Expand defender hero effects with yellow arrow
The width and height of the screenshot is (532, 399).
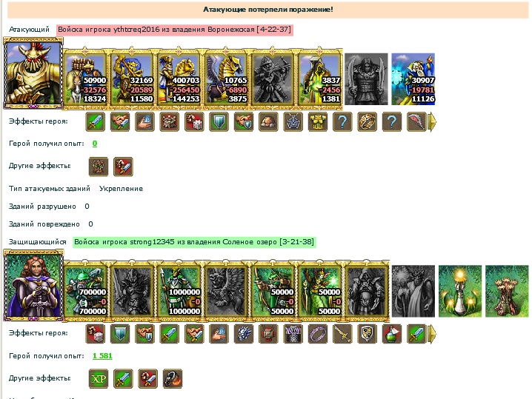tap(432, 334)
